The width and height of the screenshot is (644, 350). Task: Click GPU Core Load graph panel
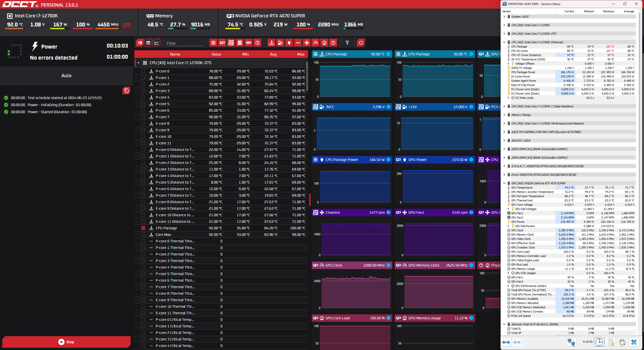tap(352, 332)
